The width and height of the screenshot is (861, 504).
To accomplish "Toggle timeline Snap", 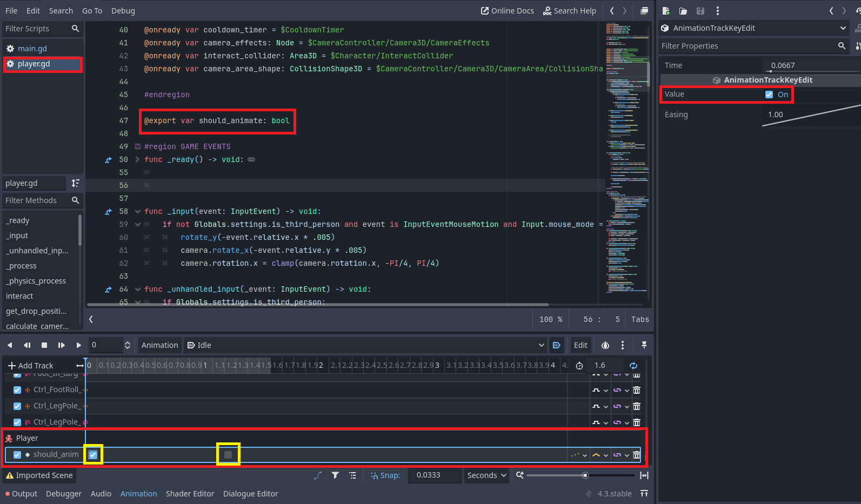I will click(x=385, y=475).
